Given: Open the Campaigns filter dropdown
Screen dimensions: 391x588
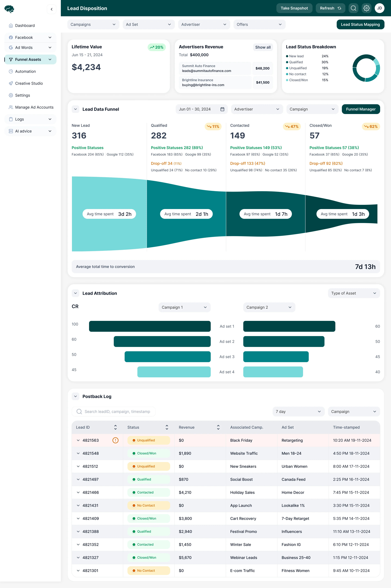Looking at the screenshot, I should [93, 24].
